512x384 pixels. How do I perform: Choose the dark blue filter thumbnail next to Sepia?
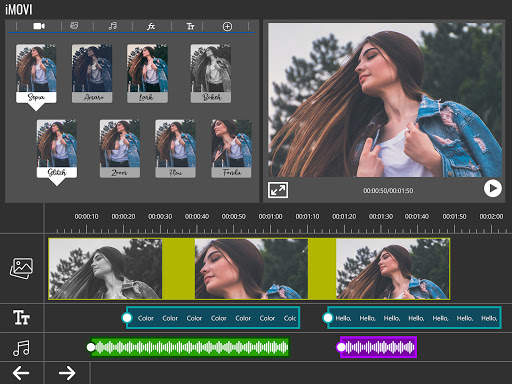pos(92,73)
